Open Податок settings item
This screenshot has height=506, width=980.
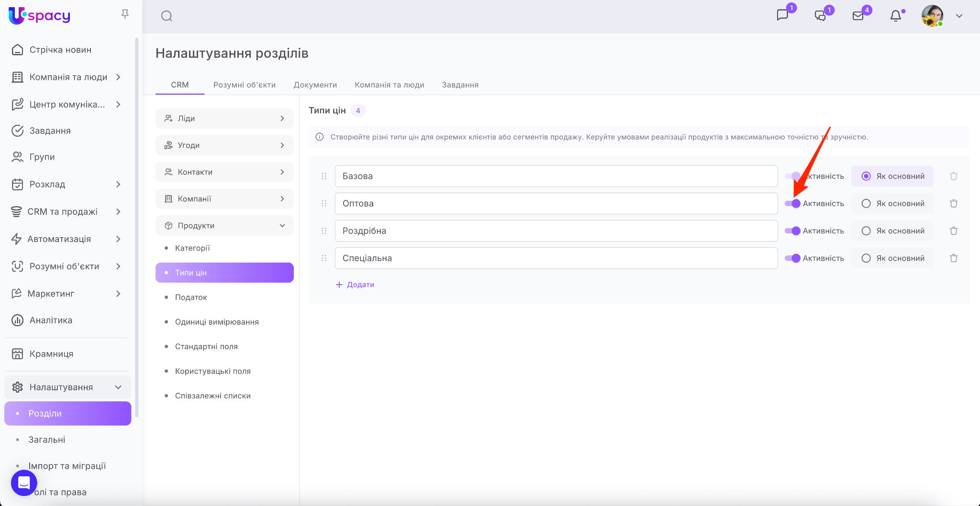point(191,297)
